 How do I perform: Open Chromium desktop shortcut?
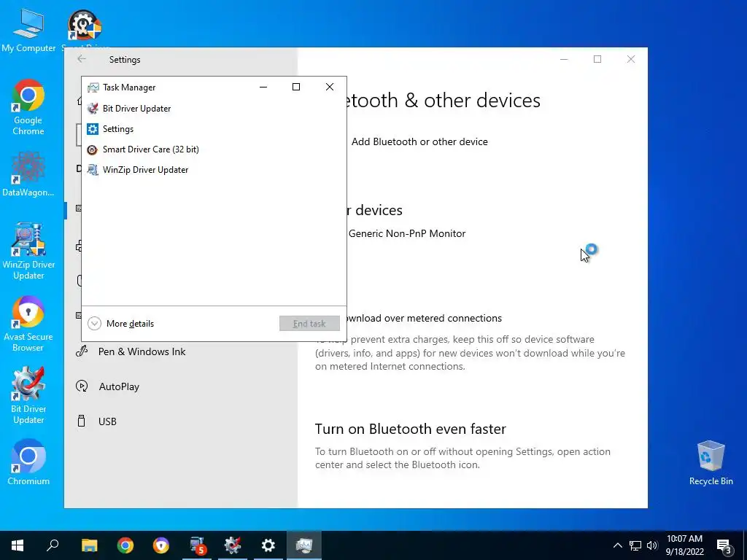click(28, 462)
